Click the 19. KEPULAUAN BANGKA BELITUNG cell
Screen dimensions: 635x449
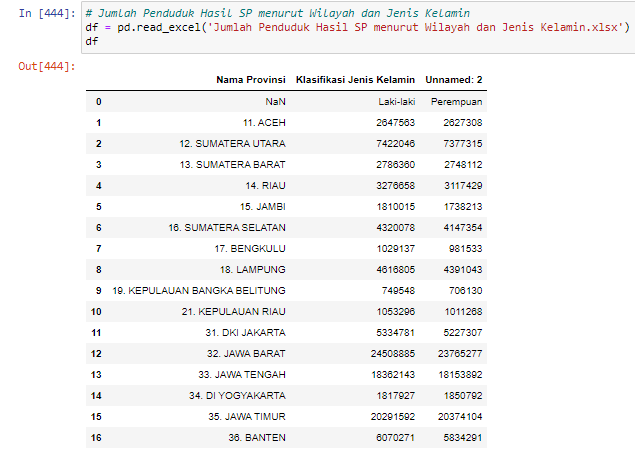[199, 291]
